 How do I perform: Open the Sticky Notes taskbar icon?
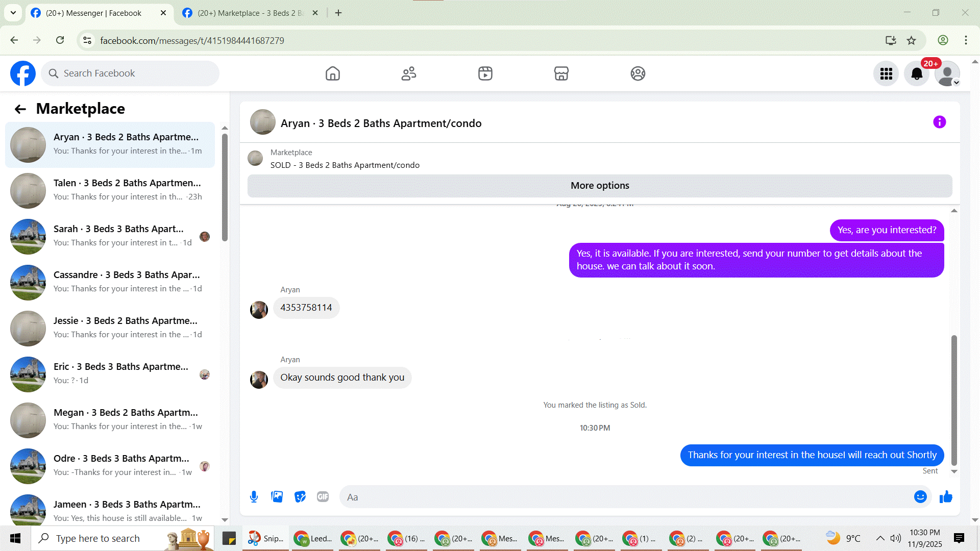229,538
